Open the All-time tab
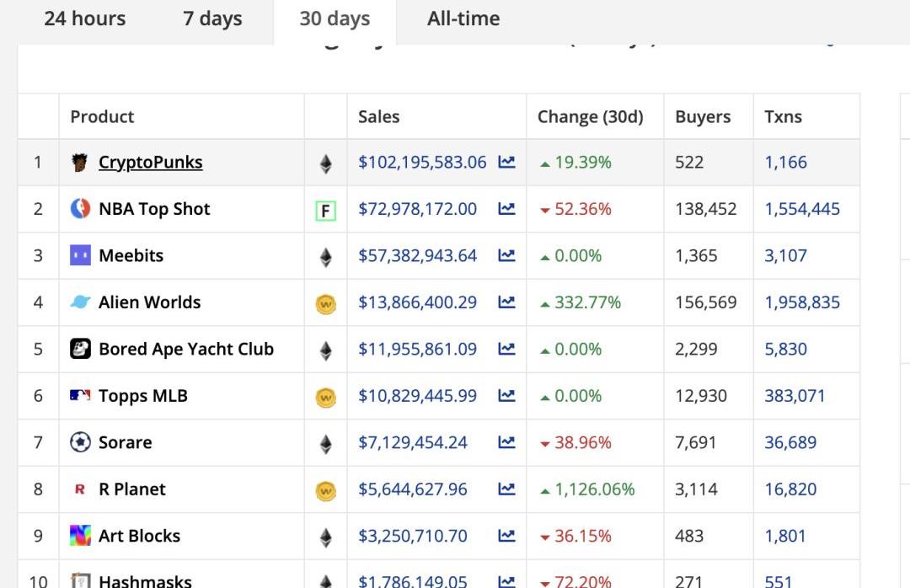Image resolution: width=910 pixels, height=588 pixels. click(463, 19)
